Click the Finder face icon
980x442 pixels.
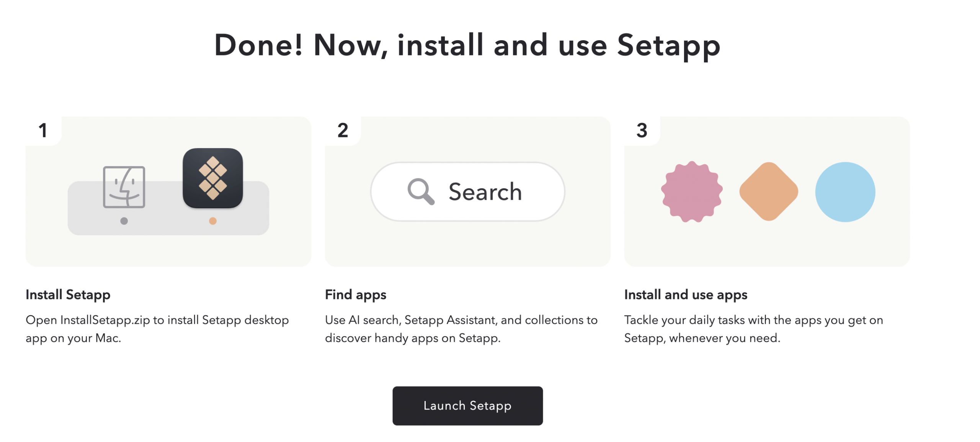pos(124,187)
